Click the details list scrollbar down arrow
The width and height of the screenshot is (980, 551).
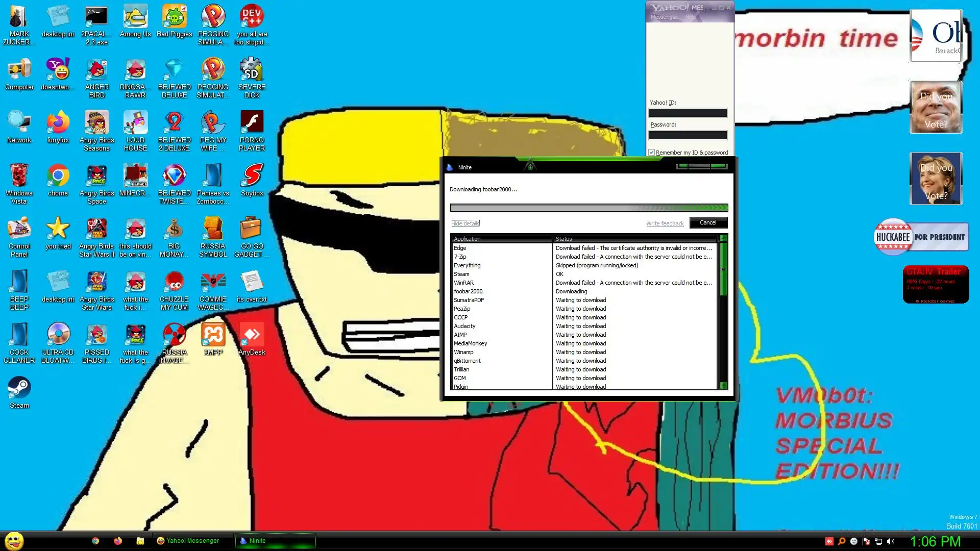click(x=723, y=386)
